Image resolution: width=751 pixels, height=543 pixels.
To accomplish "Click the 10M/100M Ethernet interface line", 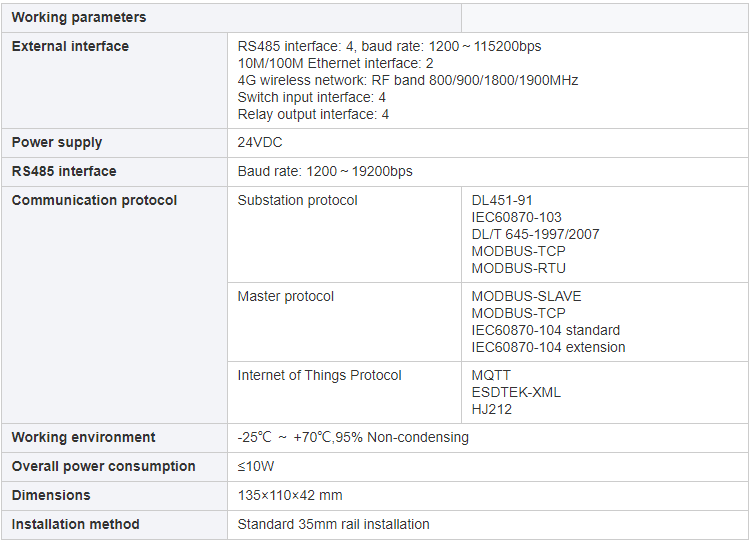I will pyautogui.click(x=335, y=63).
